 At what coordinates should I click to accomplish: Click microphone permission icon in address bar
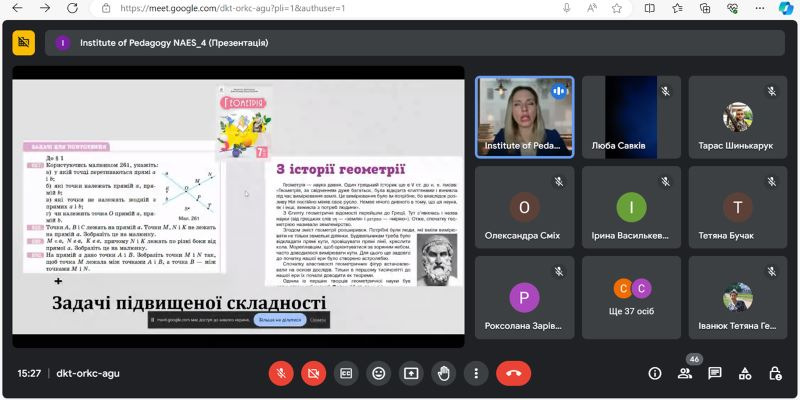pyautogui.click(x=566, y=8)
